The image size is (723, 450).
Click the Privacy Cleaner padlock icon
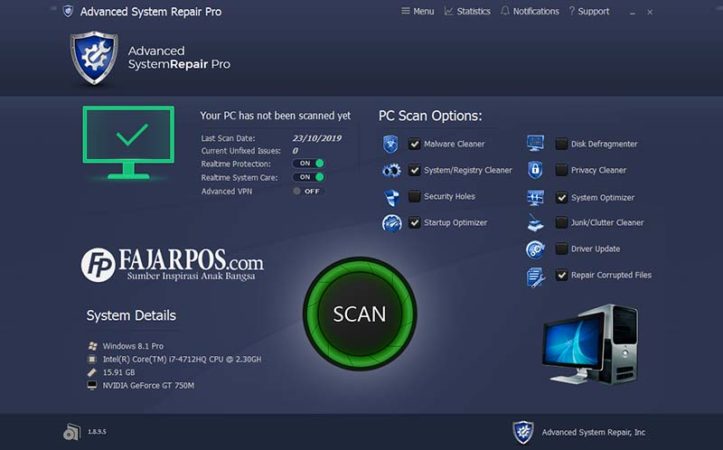pyautogui.click(x=535, y=170)
